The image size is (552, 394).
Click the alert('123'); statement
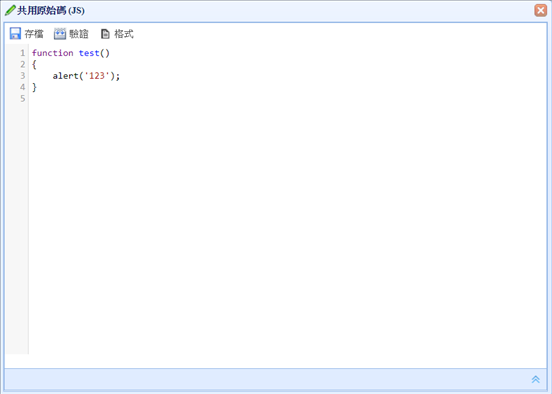click(86, 76)
